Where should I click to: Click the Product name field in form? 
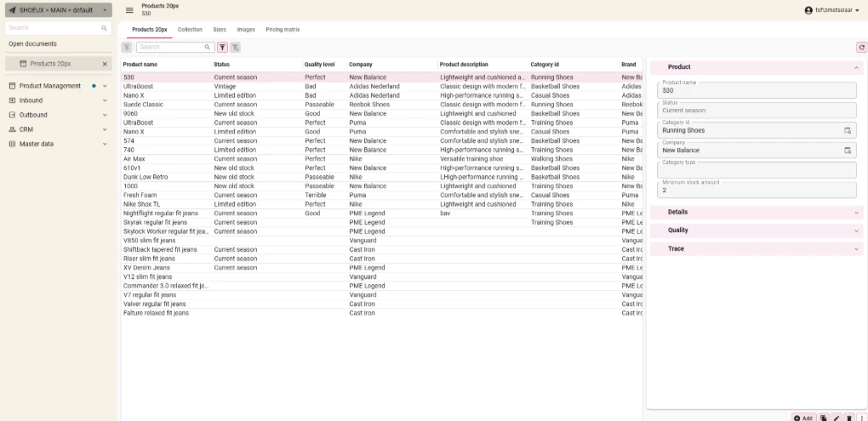coord(757,90)
